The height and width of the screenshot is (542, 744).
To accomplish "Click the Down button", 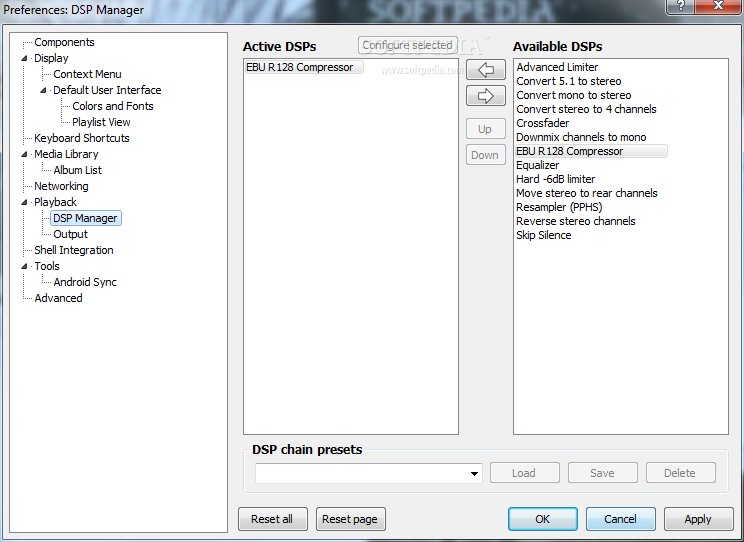I will click(x=485, y=155).
